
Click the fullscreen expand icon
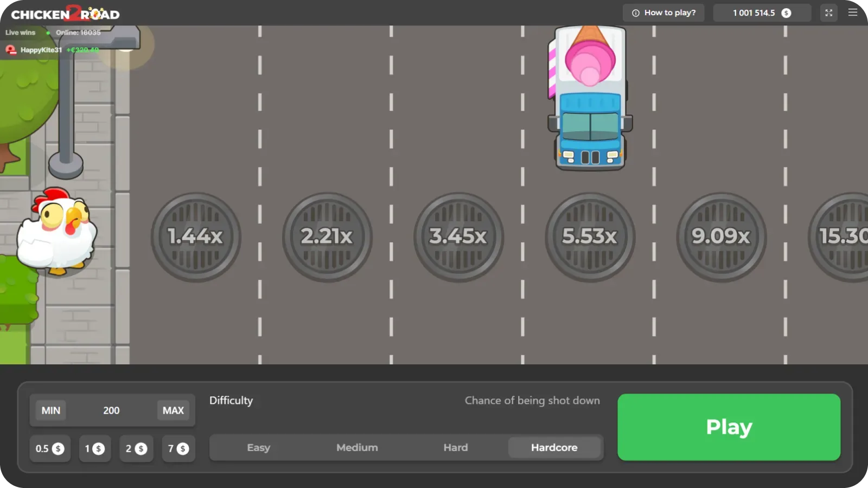click(829, 12)
